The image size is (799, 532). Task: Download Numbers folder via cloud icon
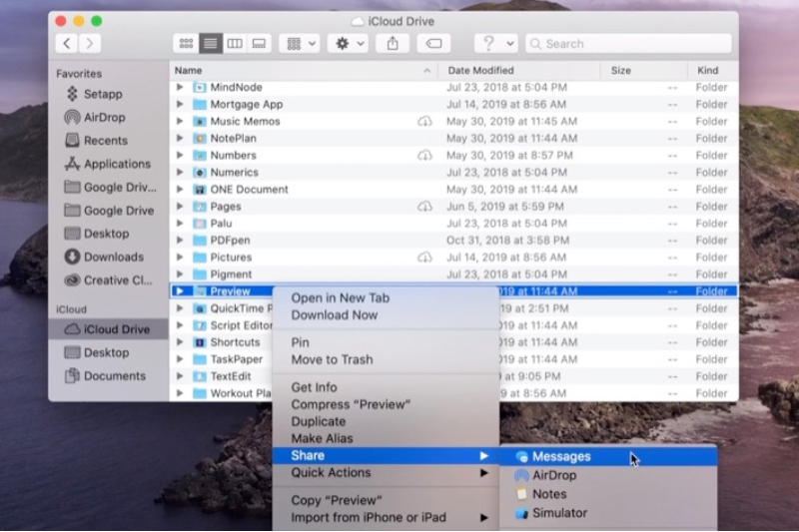click(424, 156)
